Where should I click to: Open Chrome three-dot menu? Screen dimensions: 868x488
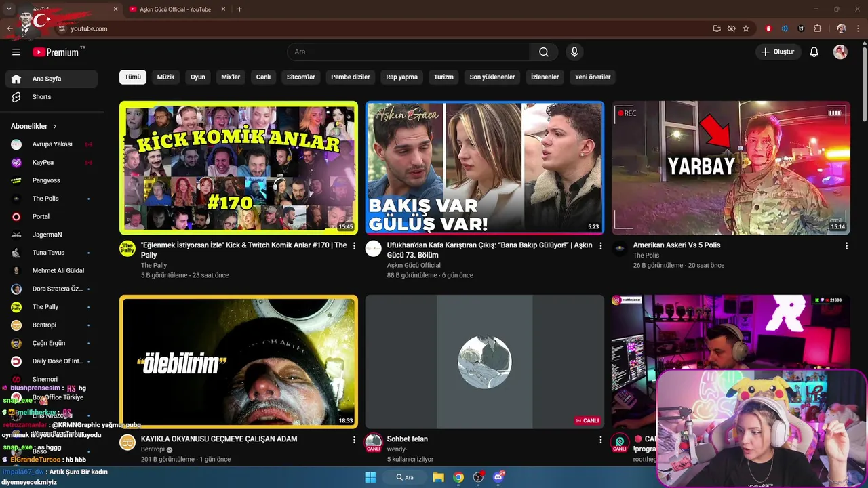pyautogui.click(x=859, y=28)
